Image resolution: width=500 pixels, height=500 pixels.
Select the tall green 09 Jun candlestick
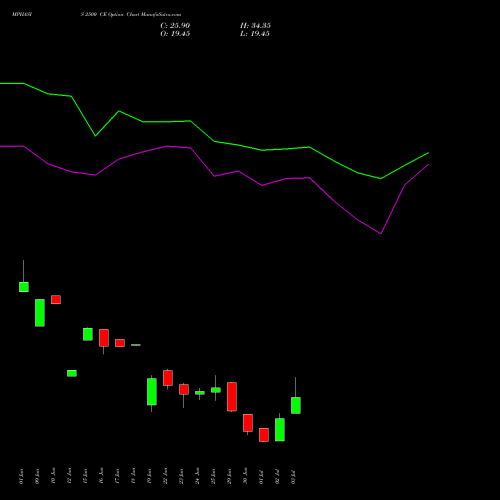(40, 313)
